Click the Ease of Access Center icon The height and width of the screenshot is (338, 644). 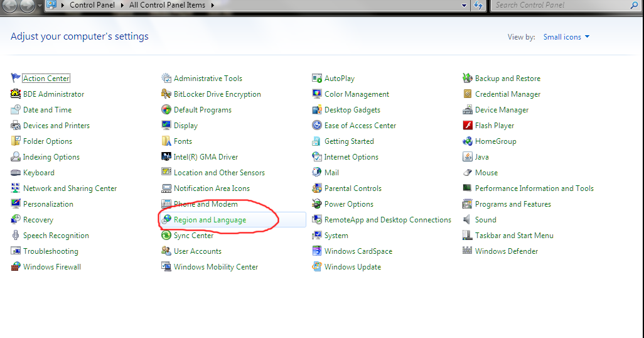pyautogui.click(x=317, y=126)
